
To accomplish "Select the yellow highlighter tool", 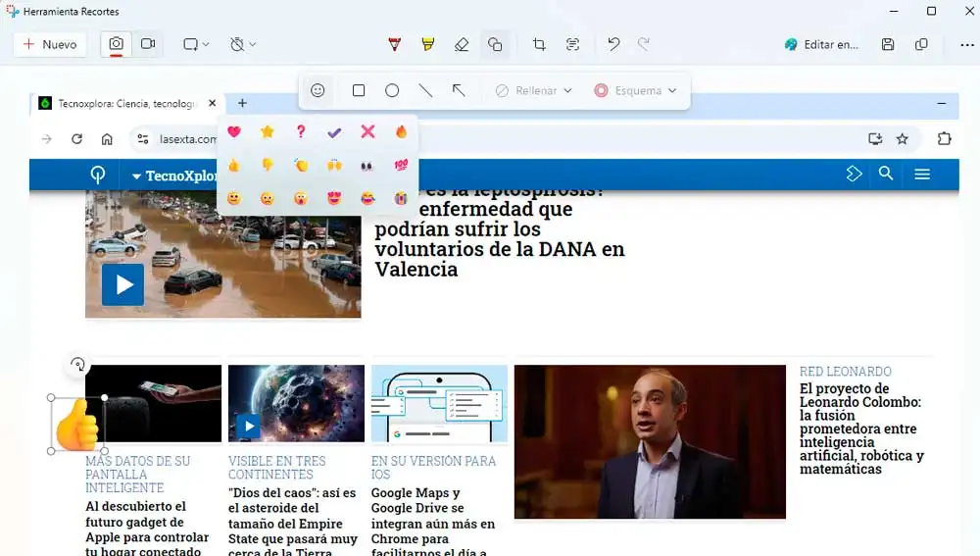I will tap(427, 44).
